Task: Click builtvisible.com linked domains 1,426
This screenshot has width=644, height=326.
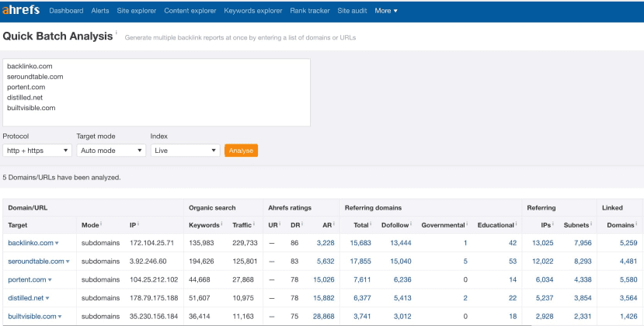Action: point(628,316)
